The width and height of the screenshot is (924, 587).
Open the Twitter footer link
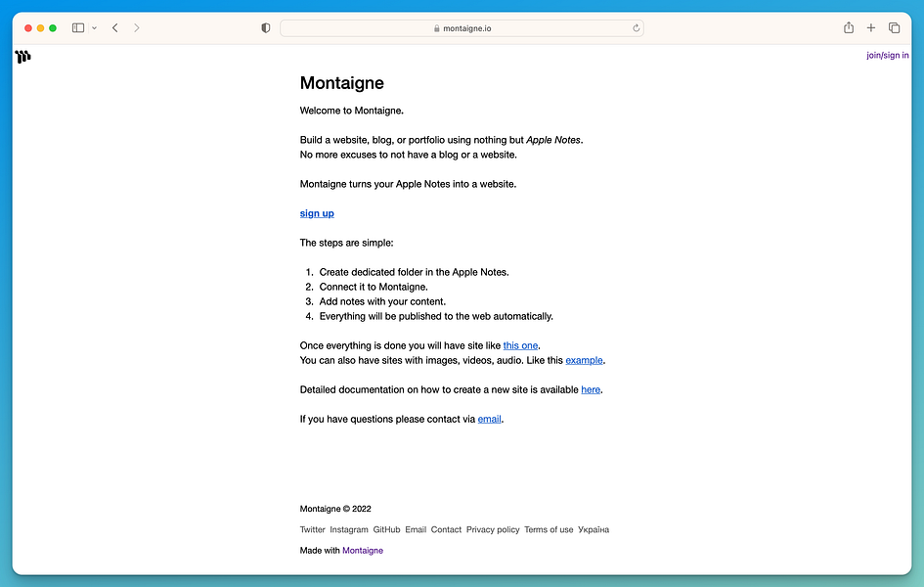pos(312,529)
